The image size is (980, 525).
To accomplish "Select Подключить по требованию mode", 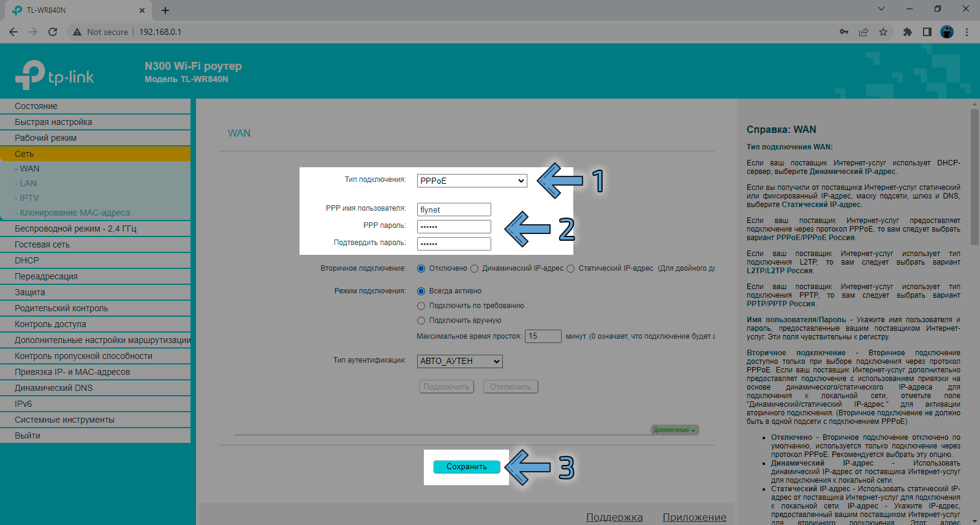I will [x=421, y=306].
